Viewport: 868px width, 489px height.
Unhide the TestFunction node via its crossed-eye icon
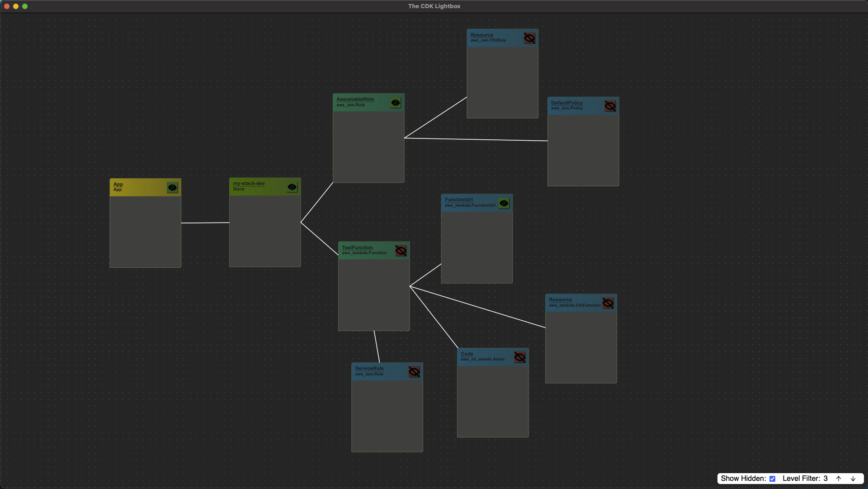click(401, 251)
